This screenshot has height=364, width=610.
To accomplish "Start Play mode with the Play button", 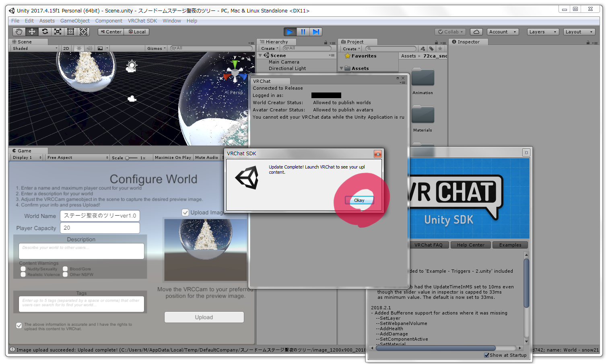I will [290, 32].
